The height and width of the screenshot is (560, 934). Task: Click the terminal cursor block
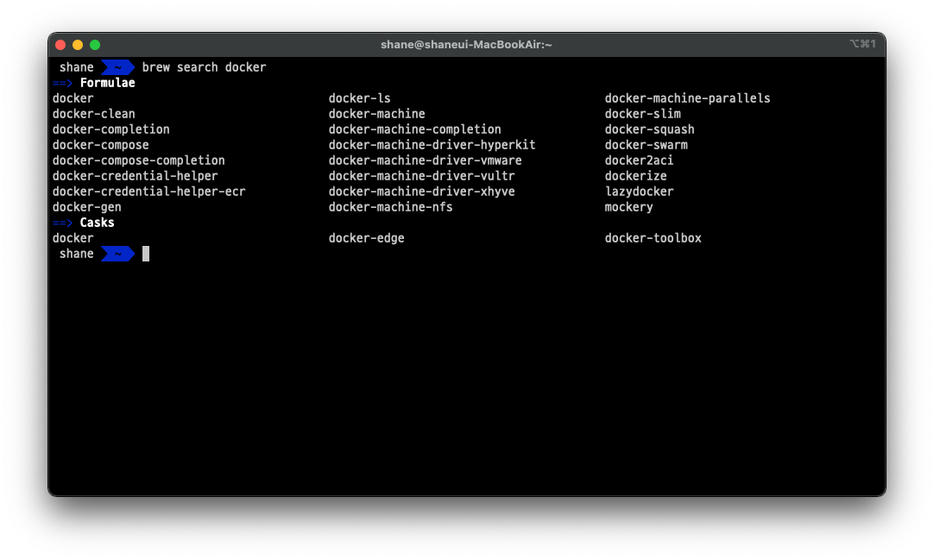(x=146, y=254)
